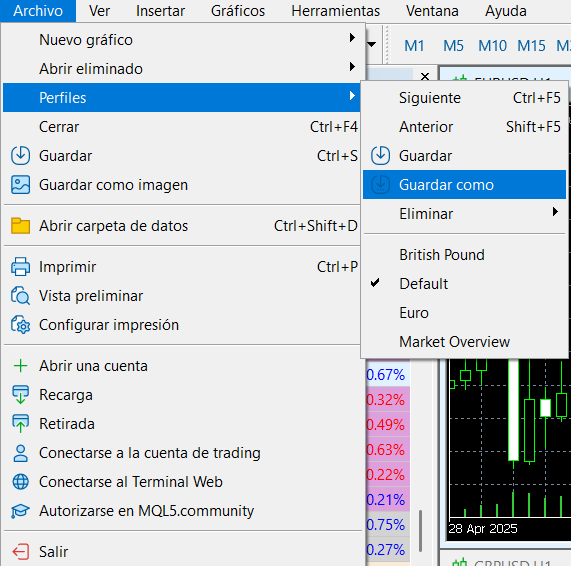Click the Vista preliminar magnifier icon
Screen dimensions: 571x566
point(20,296)
